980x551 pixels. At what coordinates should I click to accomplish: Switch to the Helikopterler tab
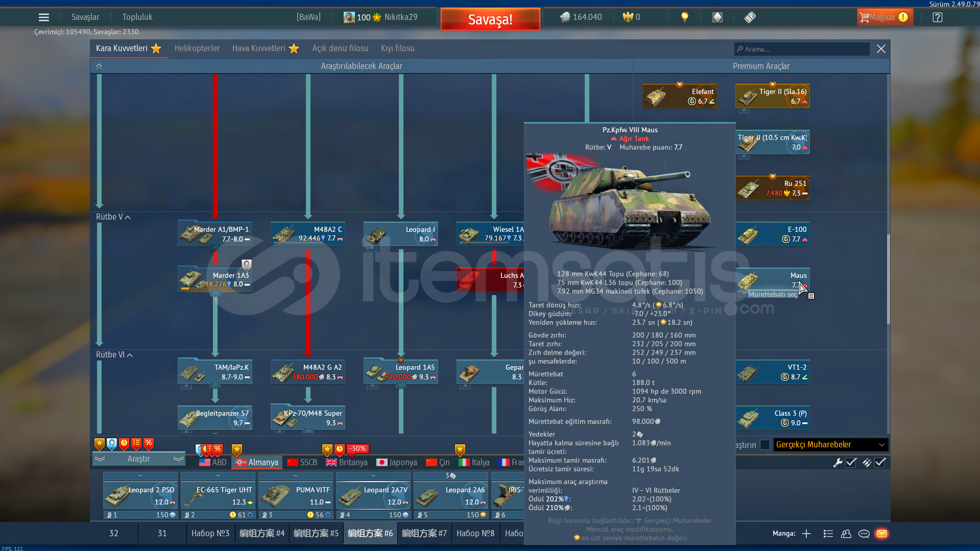pos(197,49)
